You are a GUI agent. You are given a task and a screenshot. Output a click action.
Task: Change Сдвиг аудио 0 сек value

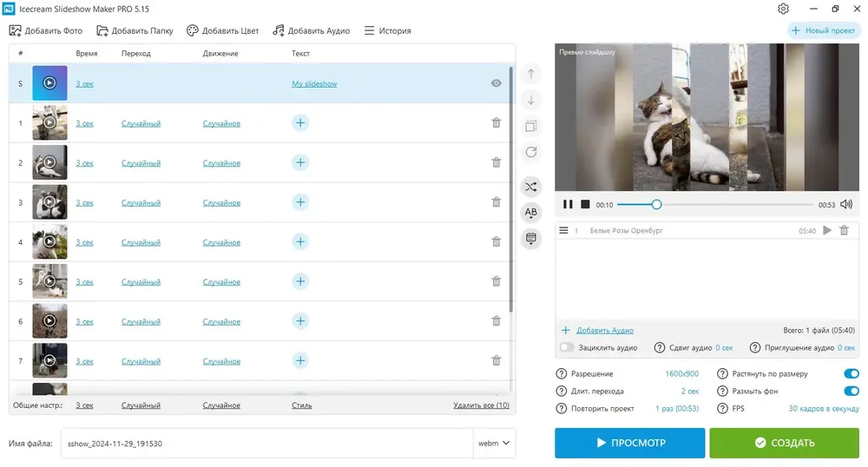click(724, 348)
